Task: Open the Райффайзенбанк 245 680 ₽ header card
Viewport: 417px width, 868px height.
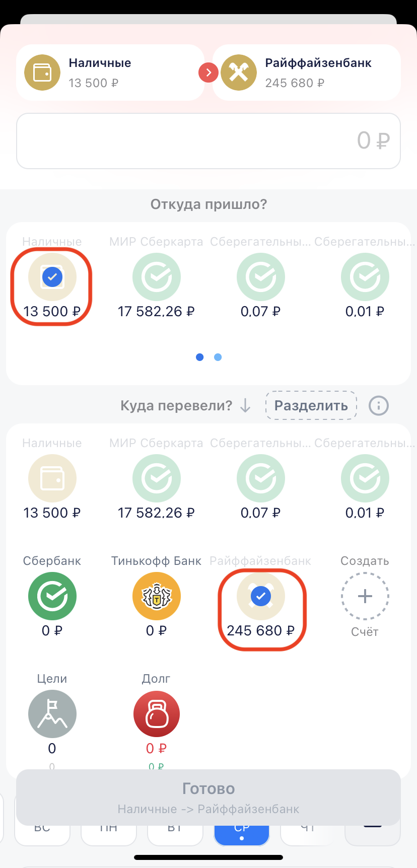Action: 307,73
